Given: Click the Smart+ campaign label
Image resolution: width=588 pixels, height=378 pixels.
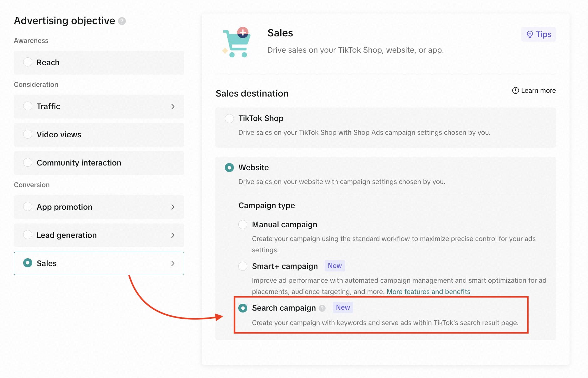Looking at the screenshot, I should click(285, 266).
